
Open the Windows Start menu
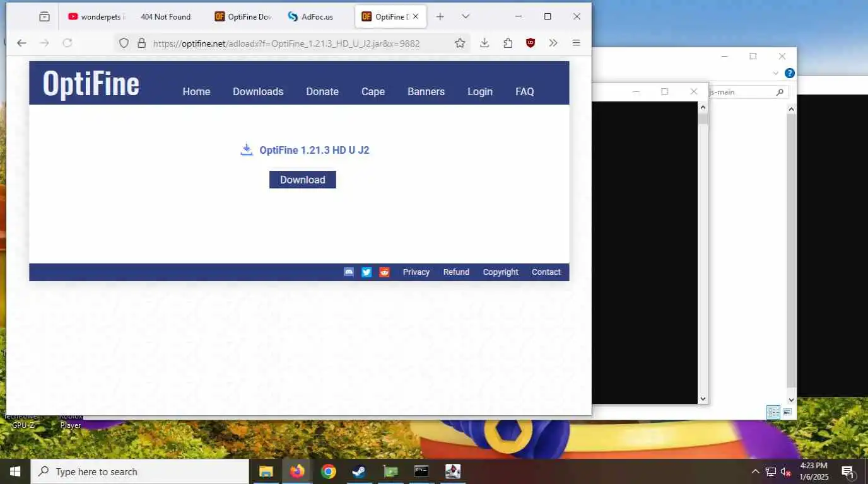pyautogui.click(x=15, y=471)
